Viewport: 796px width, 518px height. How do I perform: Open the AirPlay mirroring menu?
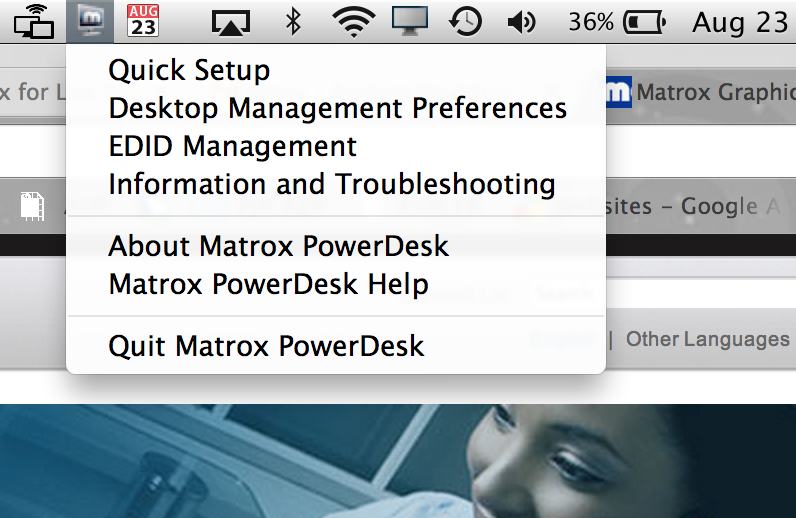230,21
